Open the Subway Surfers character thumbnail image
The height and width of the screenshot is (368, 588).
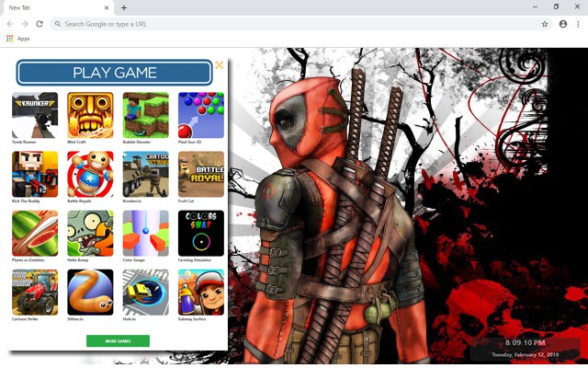click(x=201, y=293)
